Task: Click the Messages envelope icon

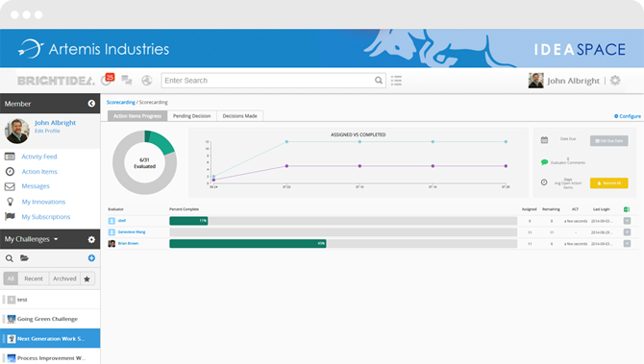Action: 10,186
